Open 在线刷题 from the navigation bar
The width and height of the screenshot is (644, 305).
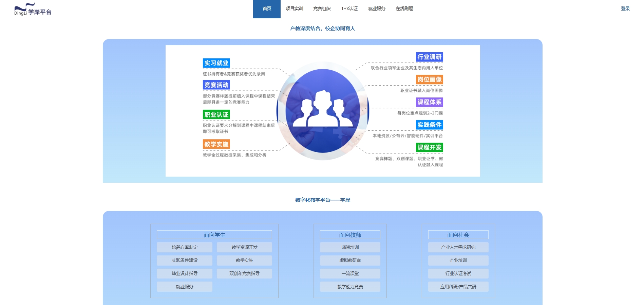pyautogui.click(x=404, y=9)
